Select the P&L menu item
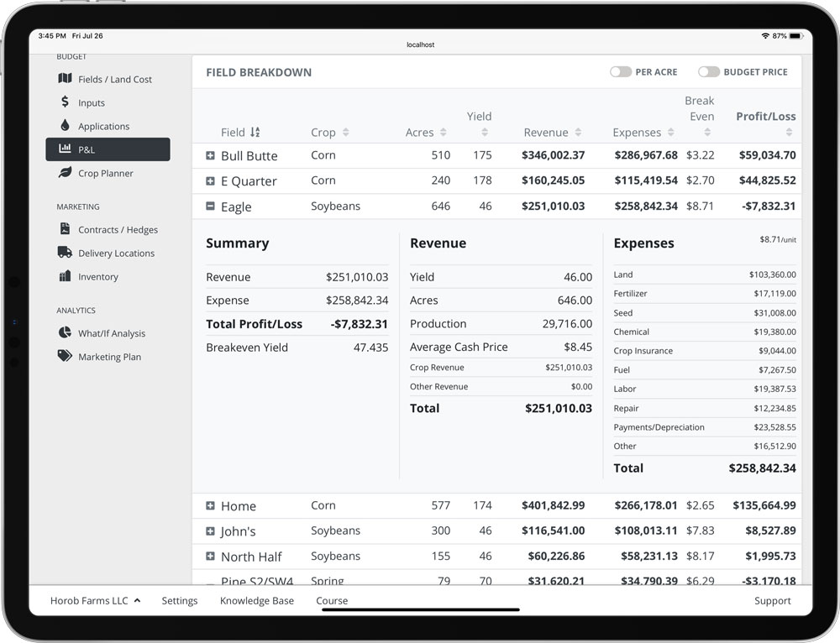Viewport: 840px width, 643px height. tap(108, 149)
